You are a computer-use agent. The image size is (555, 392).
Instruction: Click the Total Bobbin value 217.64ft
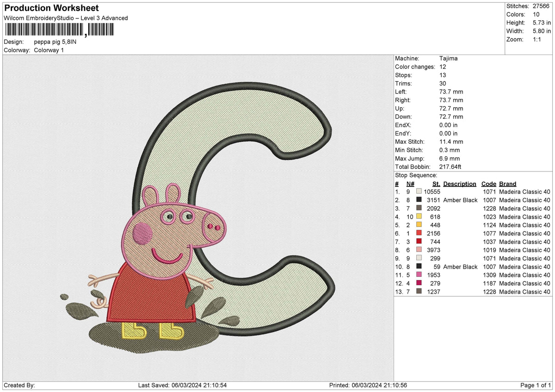[450, 167]
